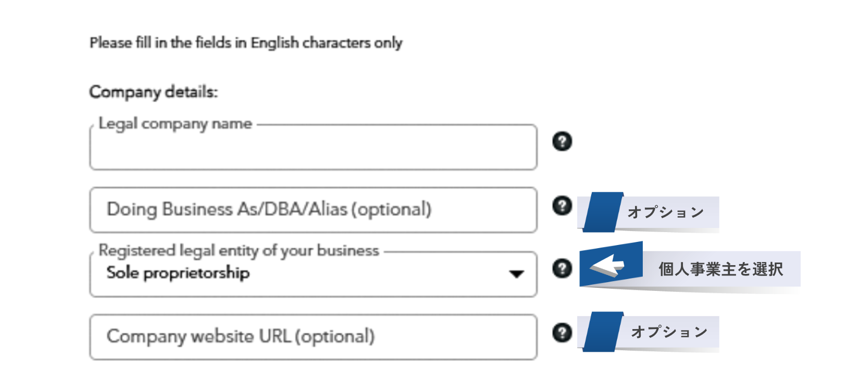Click the Legal company name floating label
This screenshot has height=392, width=868.
175,124
